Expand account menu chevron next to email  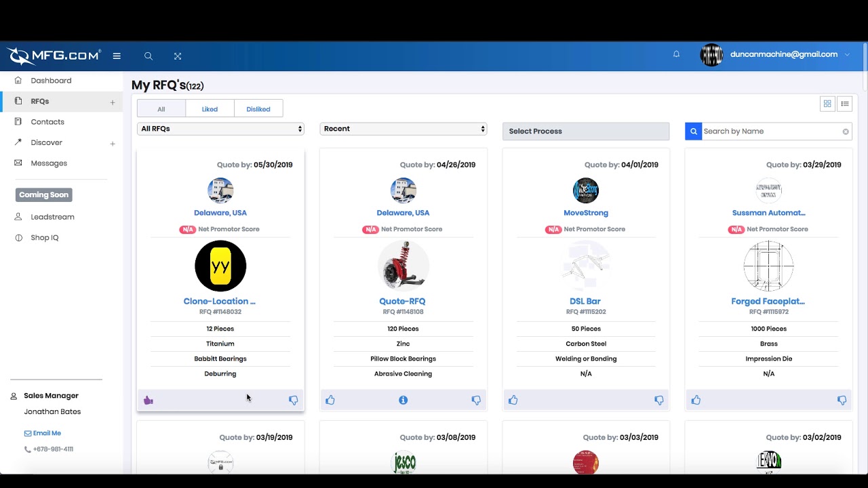pyautogui.click(x=847, y=55)
